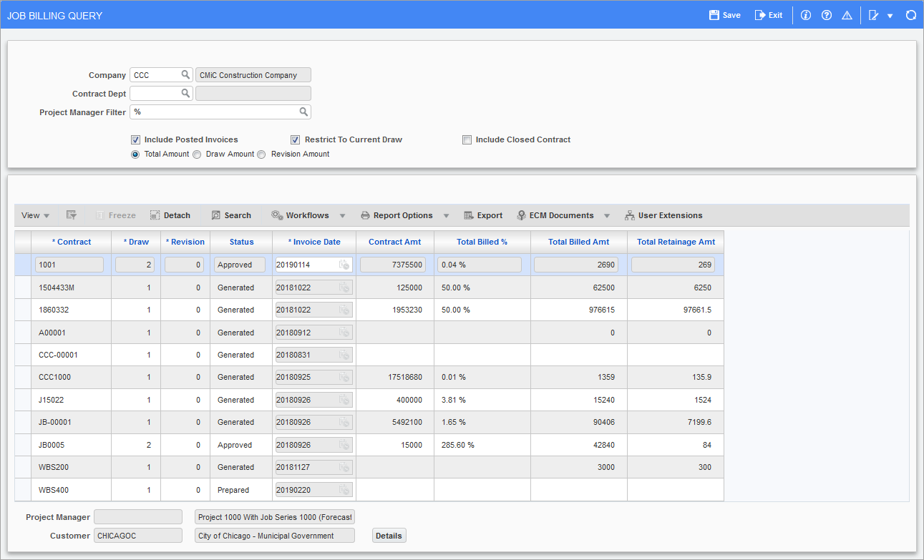924x560 pixels.
Task: Open the View dropdown menu
Action: coord(34,215)
